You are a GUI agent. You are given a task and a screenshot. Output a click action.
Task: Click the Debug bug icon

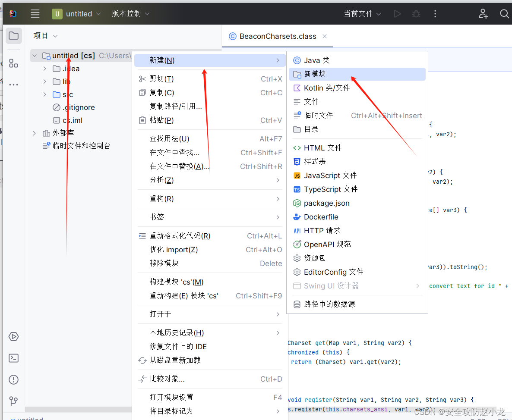[x=416, y=14]
